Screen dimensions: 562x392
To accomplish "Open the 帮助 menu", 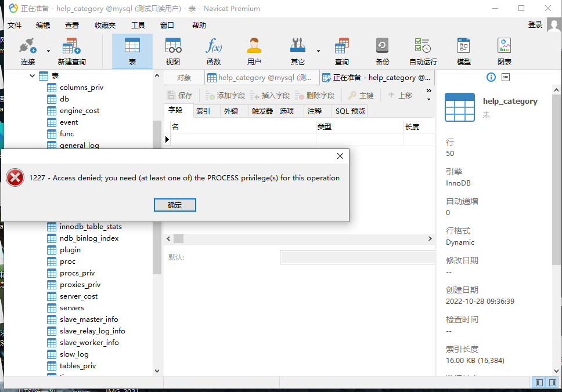I will tap(199, 25).
